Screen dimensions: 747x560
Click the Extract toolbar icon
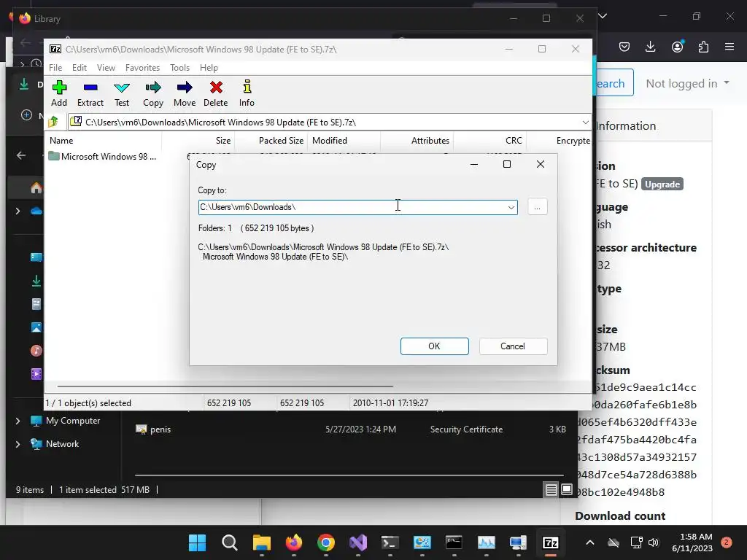tap(90, 93)
